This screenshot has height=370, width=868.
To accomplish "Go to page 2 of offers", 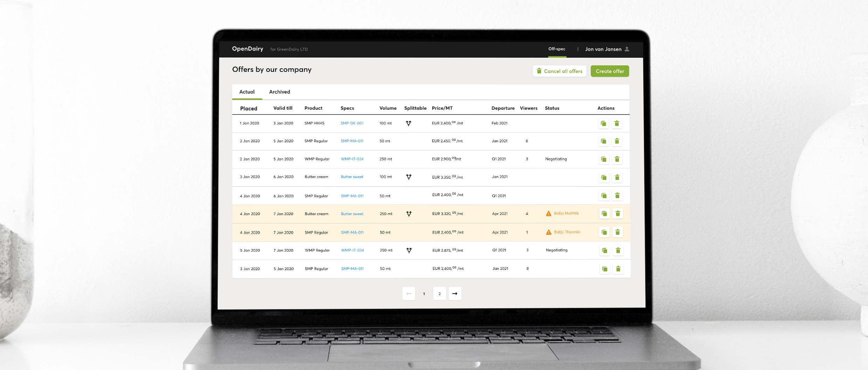I will point(439,294).
